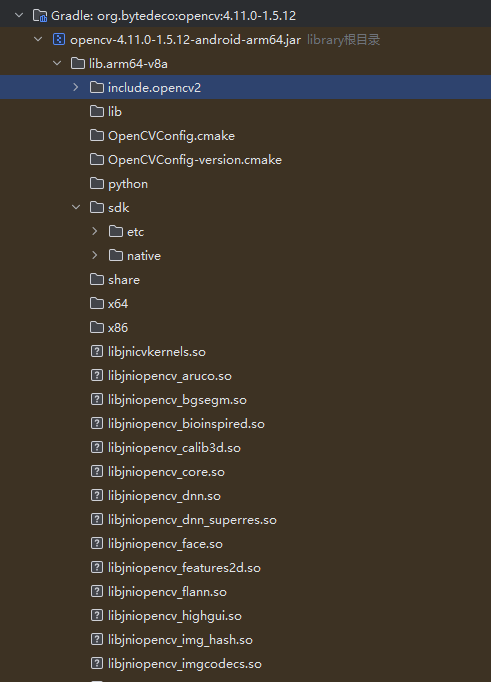Click the native folder icon
Image resolution: width=491 pixels, height=682 pixels.
(x=116, y=255)
